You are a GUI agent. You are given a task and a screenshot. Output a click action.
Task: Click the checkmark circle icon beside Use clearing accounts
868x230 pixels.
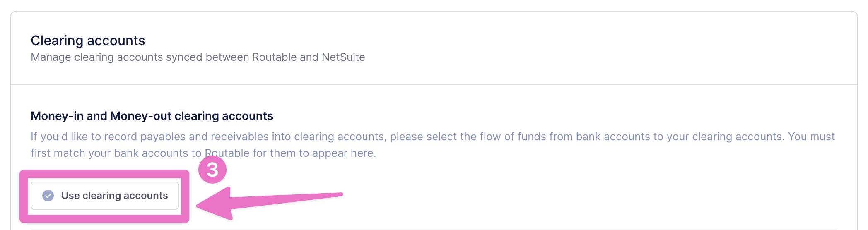click(48, 196)
